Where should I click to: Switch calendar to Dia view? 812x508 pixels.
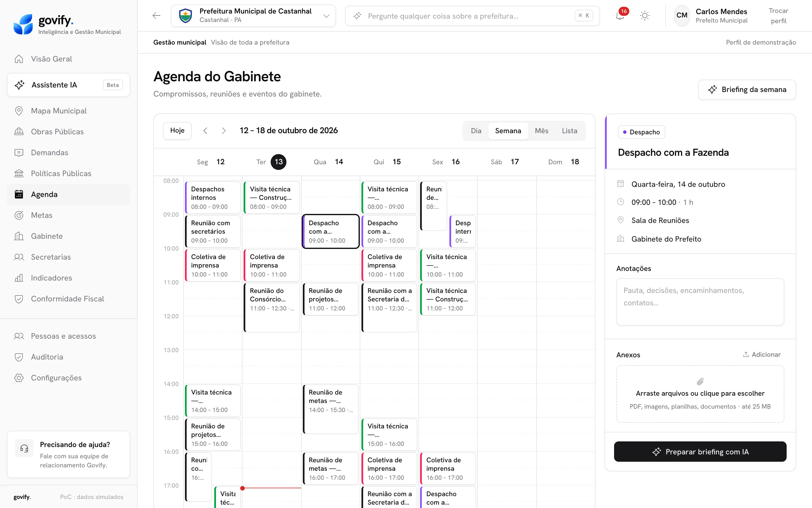476,131
